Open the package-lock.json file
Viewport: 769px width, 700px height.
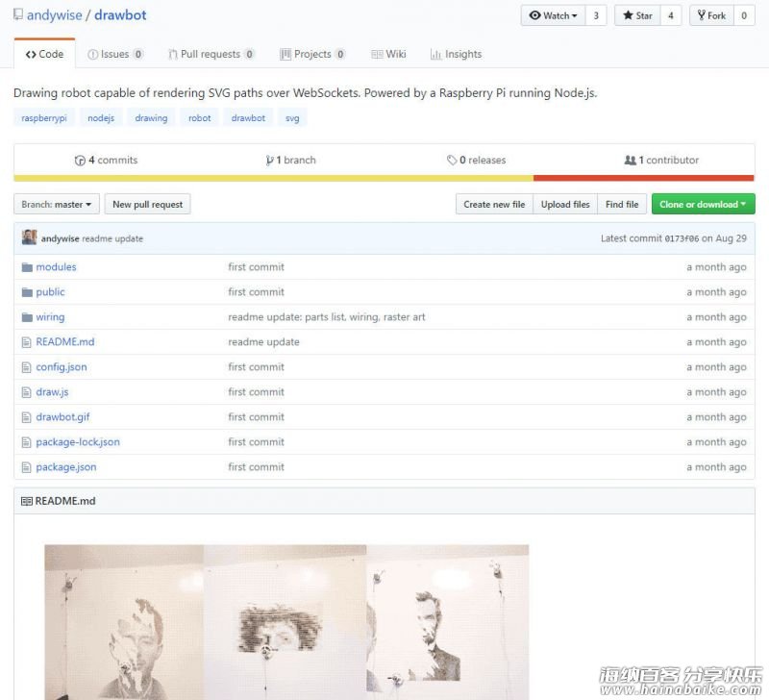[x=78, y=442]
